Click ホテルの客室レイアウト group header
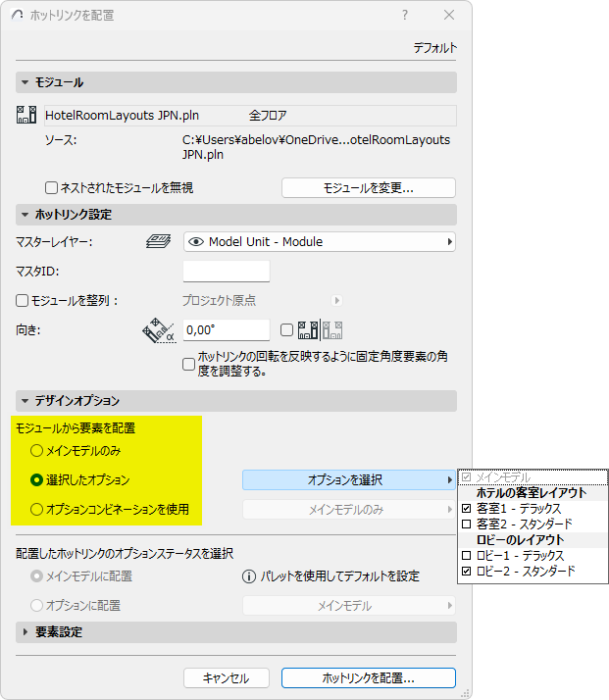Viewport: 609px width, 700px height. click(532, 493)
